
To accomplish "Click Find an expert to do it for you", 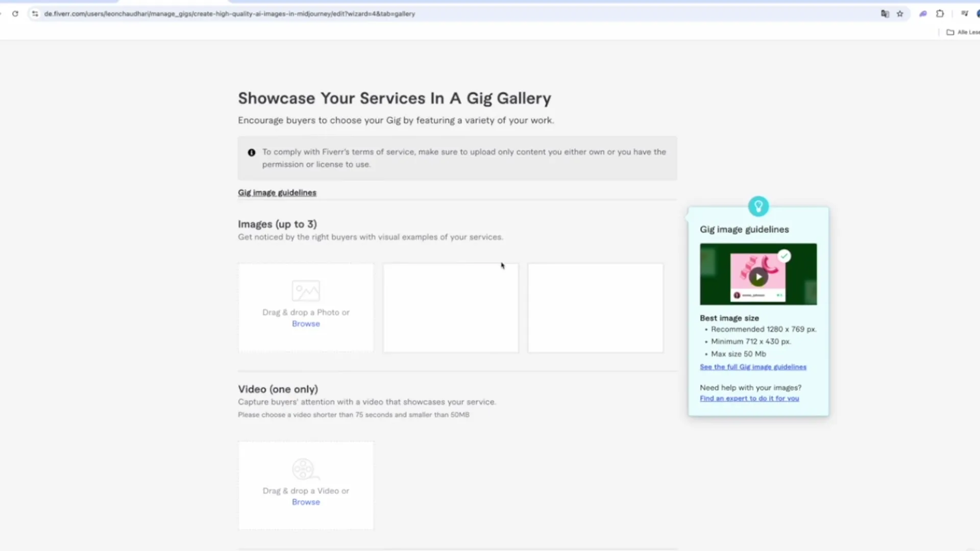I will point(749,398).
